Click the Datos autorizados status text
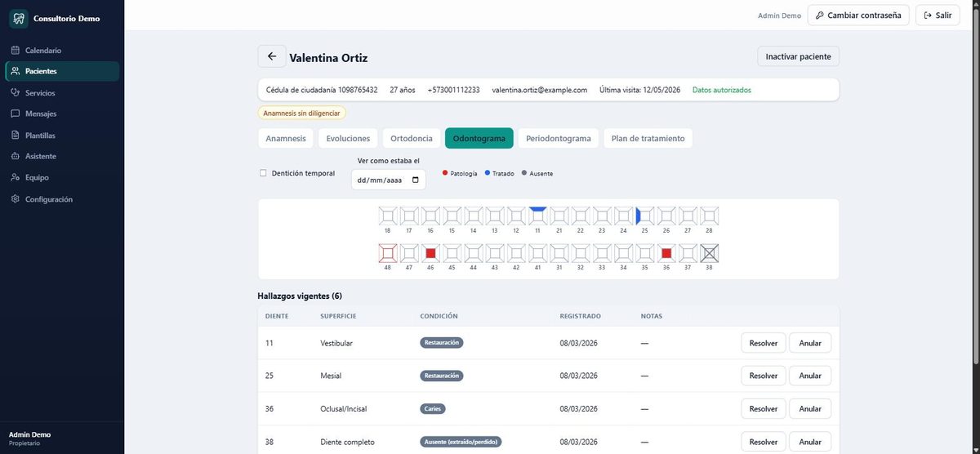980x454 pixels. pos(722,90)
